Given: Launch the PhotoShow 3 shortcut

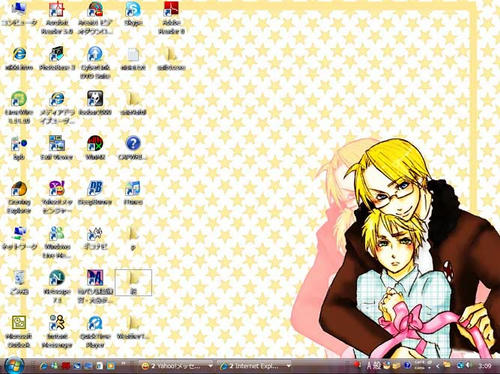Looking at the screenshot, I should click(x=57, y=58).
